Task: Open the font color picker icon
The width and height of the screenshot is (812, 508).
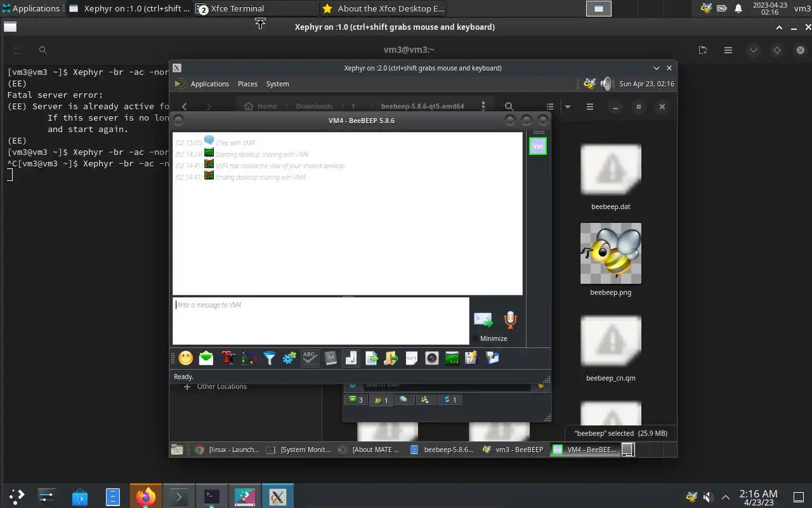Action: [x=249, y=358]
